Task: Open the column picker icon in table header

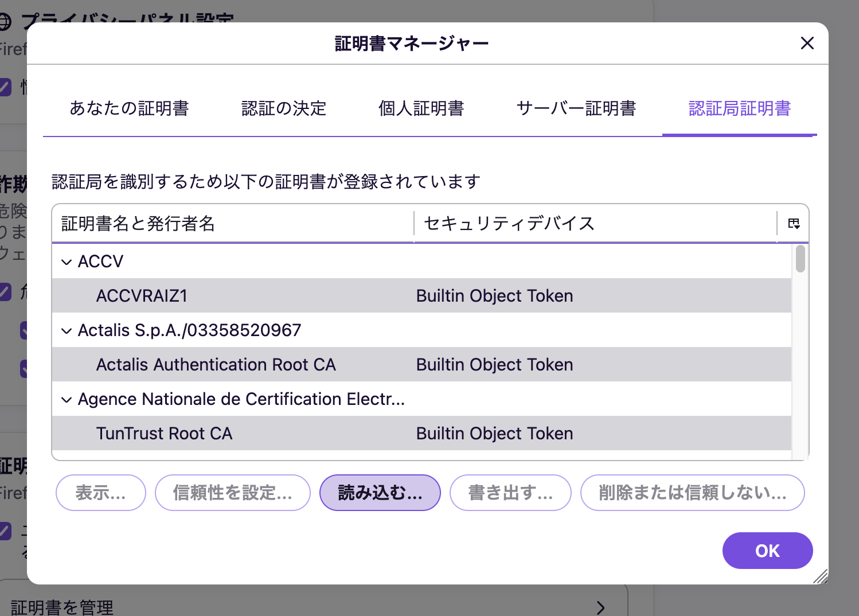Action: point(794,224)
